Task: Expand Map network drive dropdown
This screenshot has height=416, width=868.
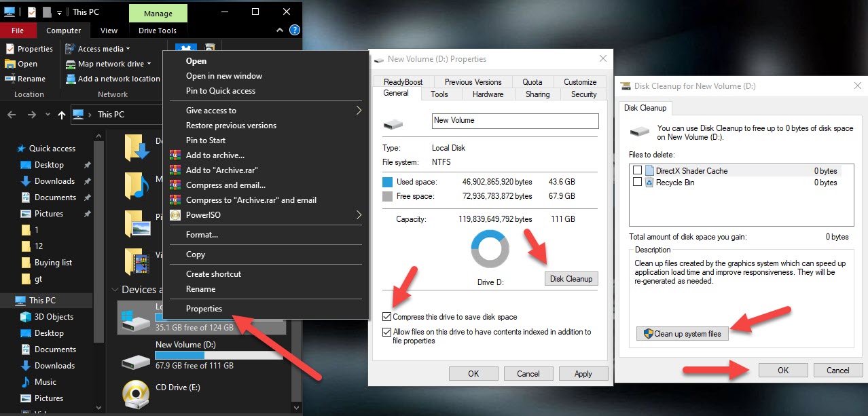Action: coord(149,64)
